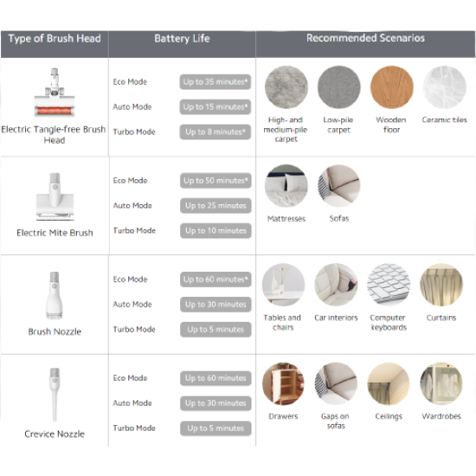This screenshot has width=476, height=476.
Task: Select the Sofas circle image
Action: (338, 186)
